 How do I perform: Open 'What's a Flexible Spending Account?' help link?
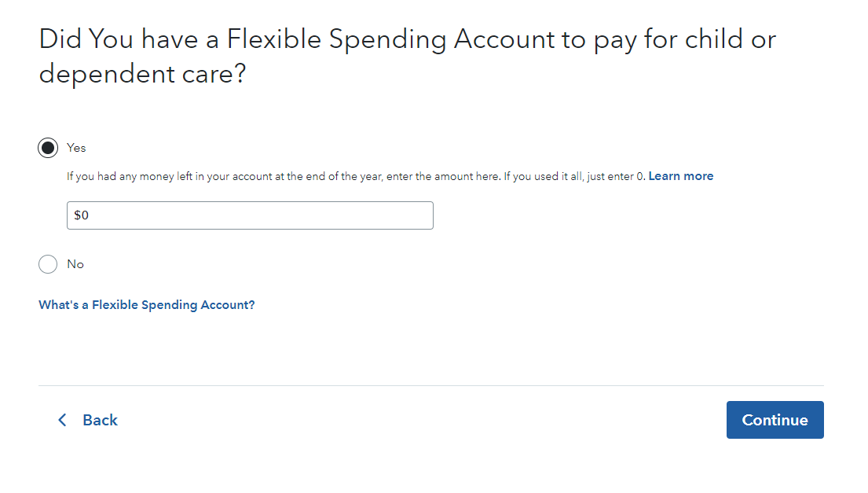click(147, 305)
